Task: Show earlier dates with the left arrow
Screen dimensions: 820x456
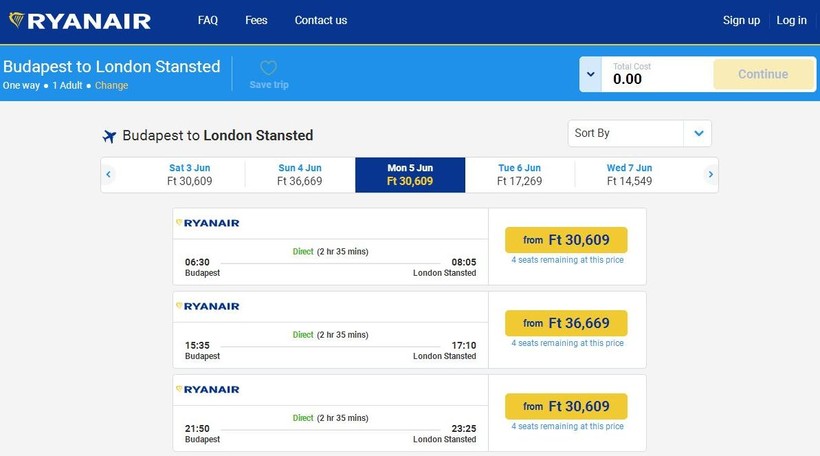Action: [109, 175]
